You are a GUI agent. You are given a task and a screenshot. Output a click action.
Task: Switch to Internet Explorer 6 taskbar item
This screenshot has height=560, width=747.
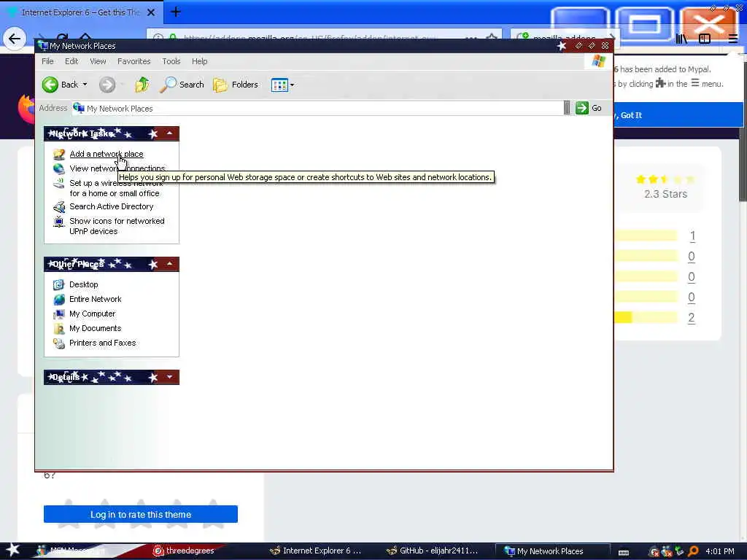tap(315, 551)
